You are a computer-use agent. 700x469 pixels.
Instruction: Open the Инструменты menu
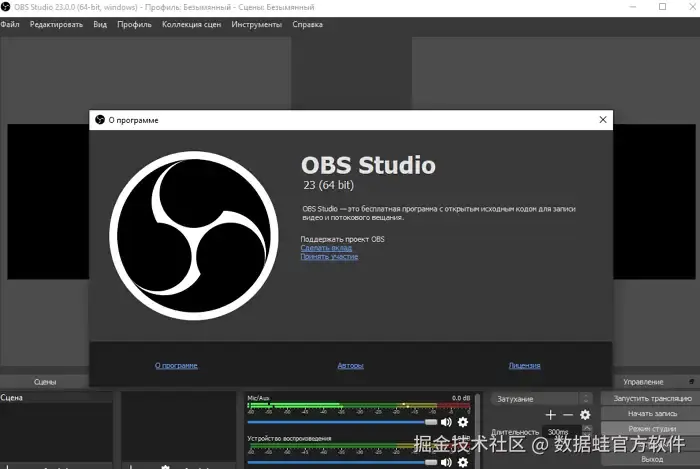click(x=257, y=25)
